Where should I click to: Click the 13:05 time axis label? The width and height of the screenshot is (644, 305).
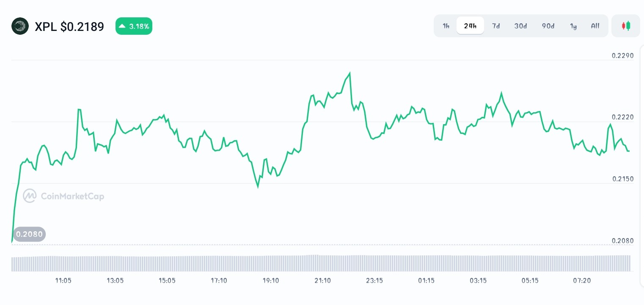pyautogui.click(x=115, y=280)
